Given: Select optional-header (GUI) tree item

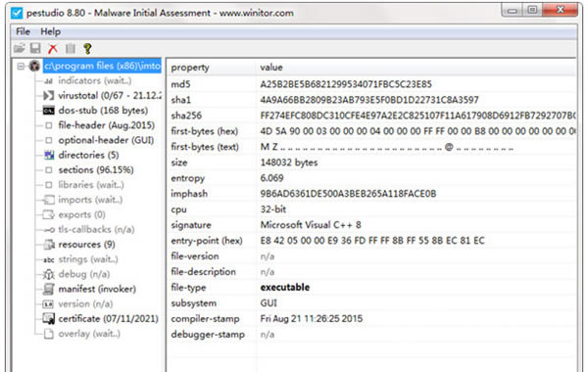Looking at the screenshot, I should (x=106, y=141).
